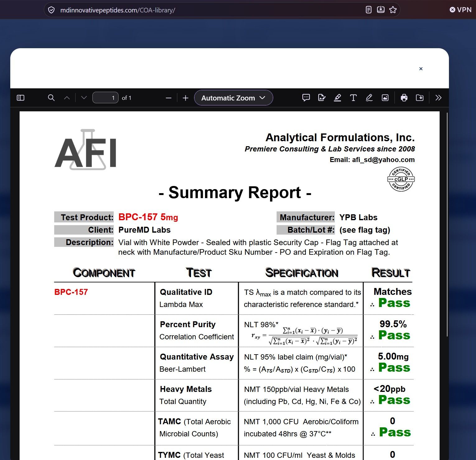Click the site security shield icon
Screen dimensions: 476x460
point(51,10)
